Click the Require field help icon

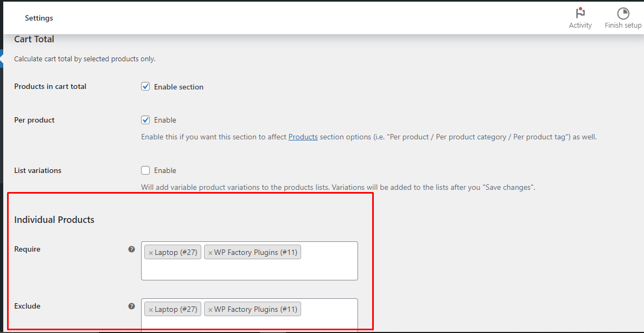(131, 249)
